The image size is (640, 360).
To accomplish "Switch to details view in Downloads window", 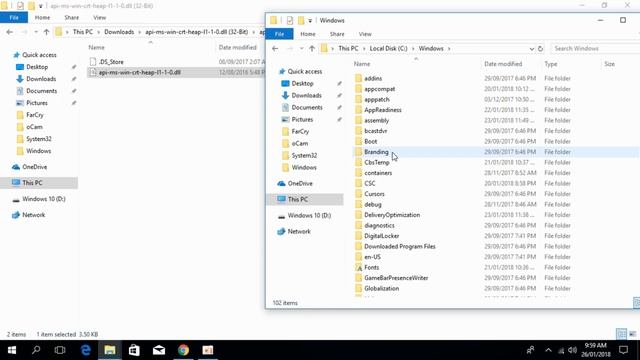I will pos(621,334).
